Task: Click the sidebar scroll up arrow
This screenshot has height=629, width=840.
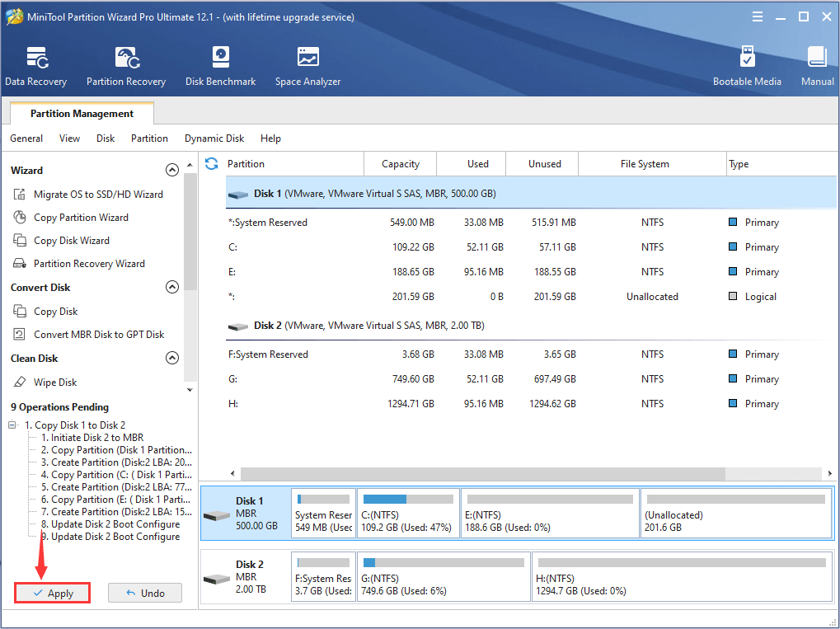Action: click(x=190, y=165)
